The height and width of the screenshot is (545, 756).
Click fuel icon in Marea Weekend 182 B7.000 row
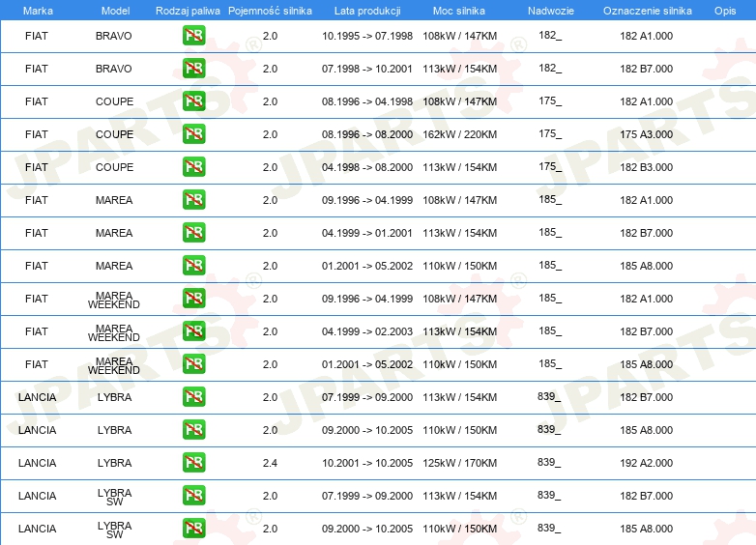(x=193, y=331)
